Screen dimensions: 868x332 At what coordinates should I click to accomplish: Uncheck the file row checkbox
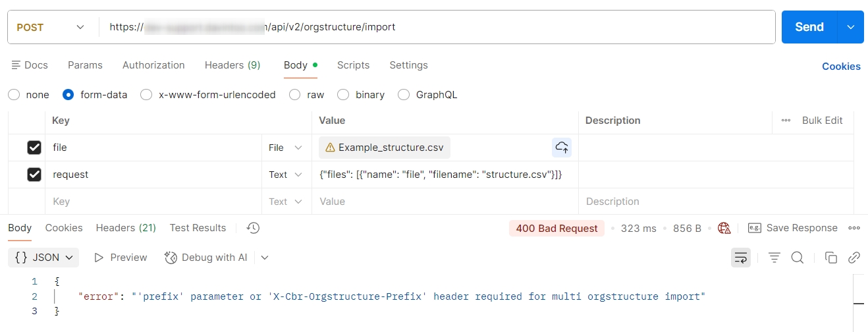tap(34, 148)
